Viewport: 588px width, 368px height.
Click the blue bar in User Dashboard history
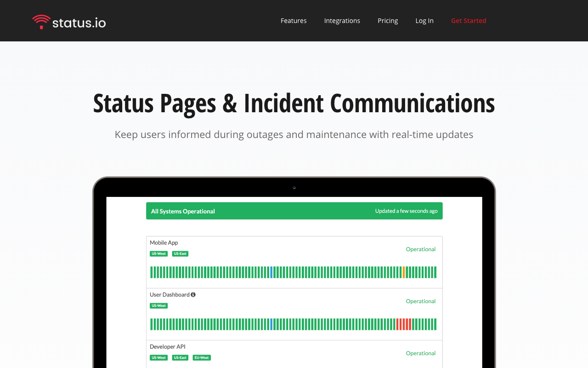coord(271,324)
